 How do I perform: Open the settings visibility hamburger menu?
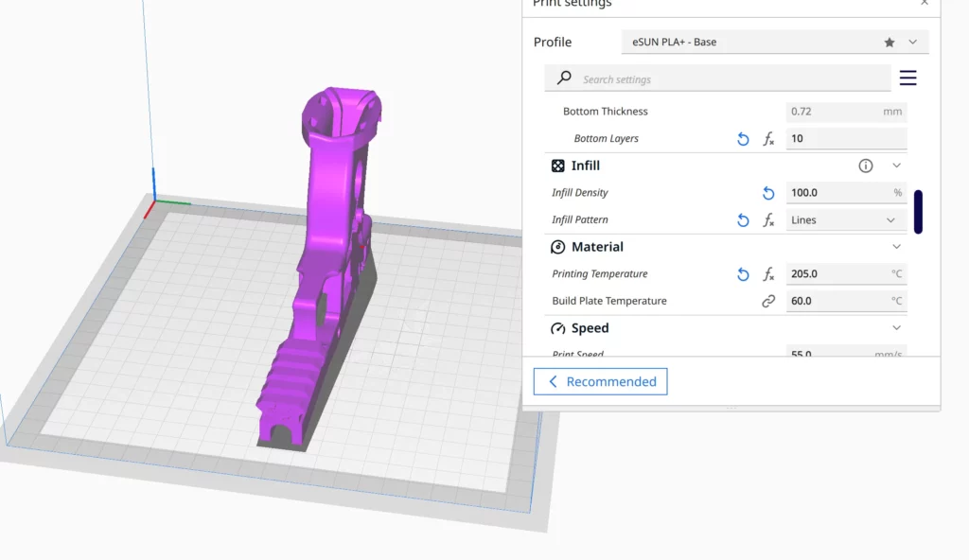click(907, 78)
